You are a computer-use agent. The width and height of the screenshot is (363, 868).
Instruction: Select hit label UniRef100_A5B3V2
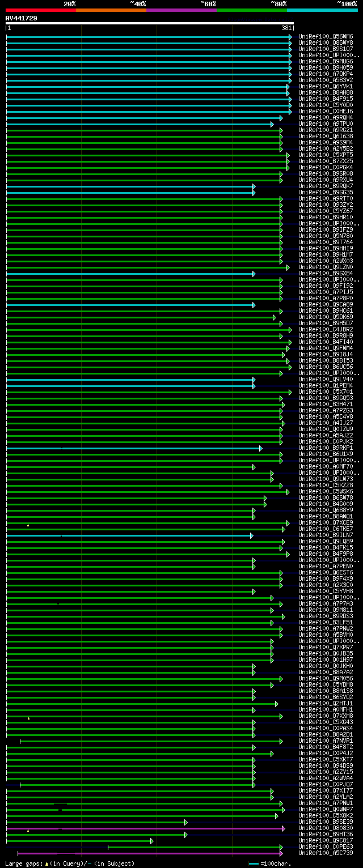pyautogui.click(x=326, y=80)
